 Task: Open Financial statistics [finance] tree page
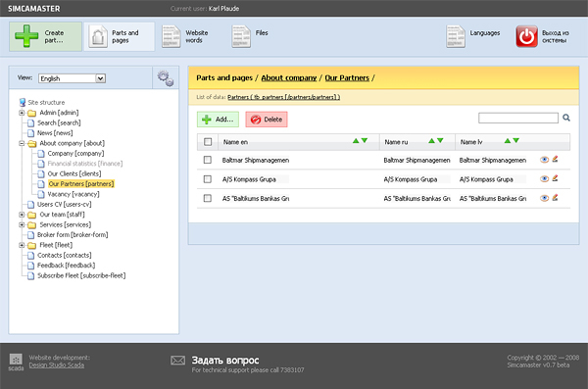tap(85, 164)
